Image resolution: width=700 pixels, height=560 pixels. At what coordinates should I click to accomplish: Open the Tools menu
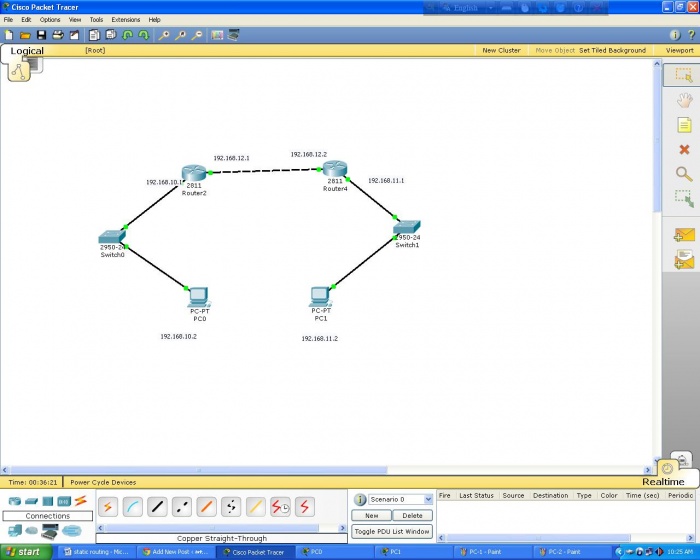(x=96, y=20)
